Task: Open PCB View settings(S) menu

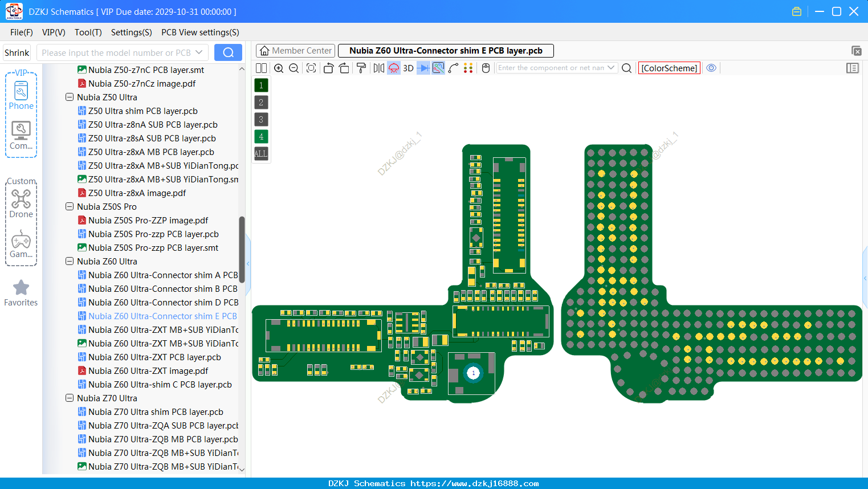Action: pos(200,32)
